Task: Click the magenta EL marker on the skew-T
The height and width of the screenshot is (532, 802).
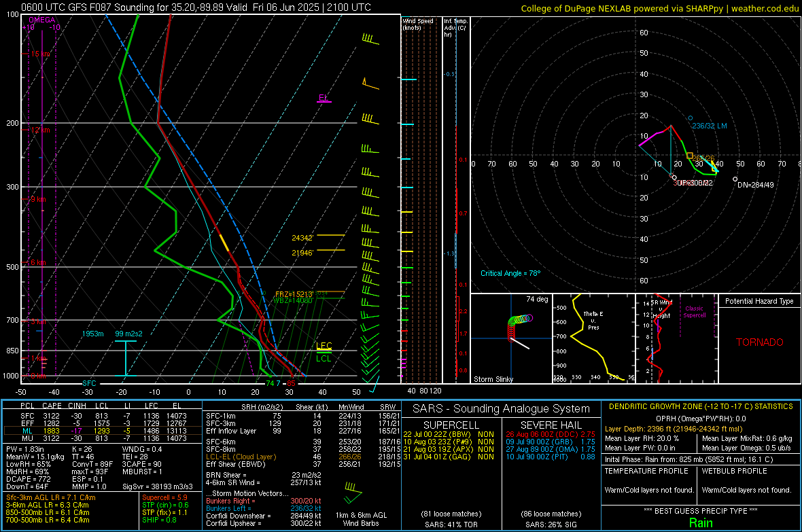Action: (x=324, y=98)
